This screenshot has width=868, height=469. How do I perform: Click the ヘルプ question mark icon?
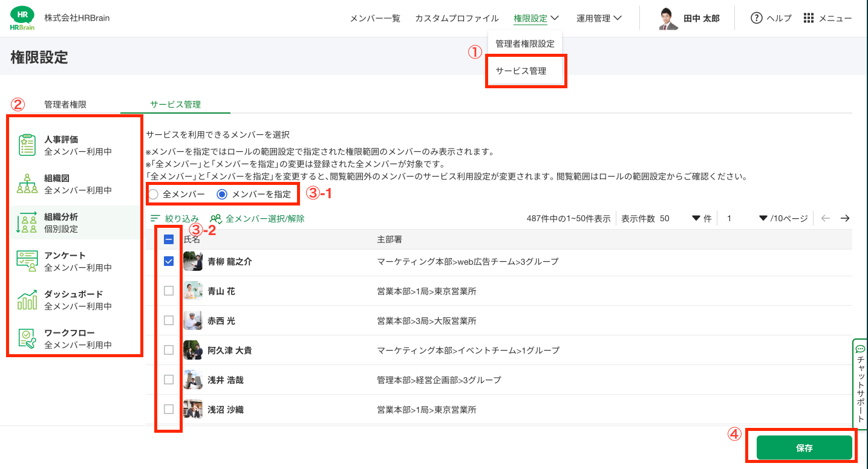[756, 18]
